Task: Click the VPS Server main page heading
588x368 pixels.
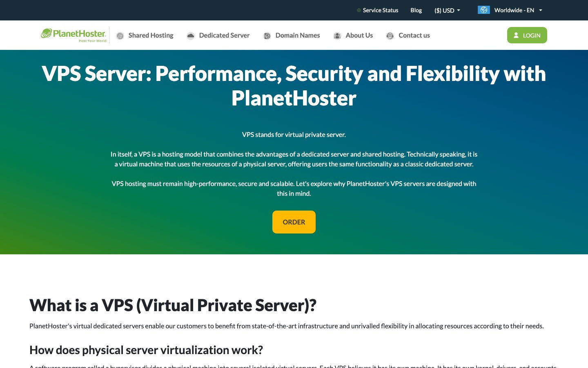Action: (x=294, y=86)
